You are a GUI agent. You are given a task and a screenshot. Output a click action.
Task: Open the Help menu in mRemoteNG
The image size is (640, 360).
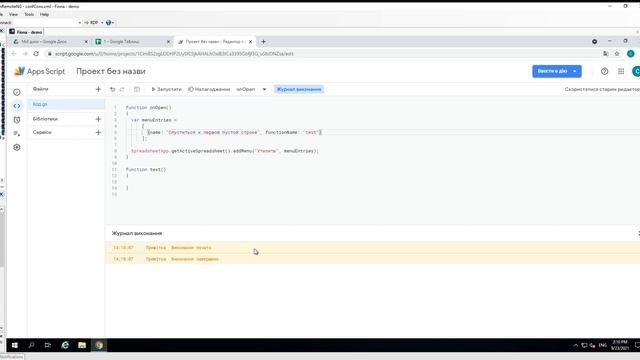click(44, 14)
